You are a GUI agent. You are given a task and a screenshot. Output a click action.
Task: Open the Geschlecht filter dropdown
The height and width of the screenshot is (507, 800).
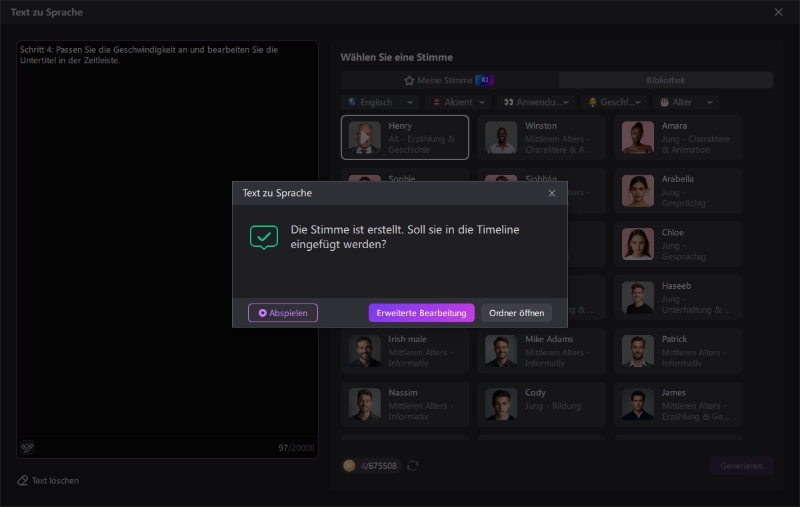pos(615,102)
